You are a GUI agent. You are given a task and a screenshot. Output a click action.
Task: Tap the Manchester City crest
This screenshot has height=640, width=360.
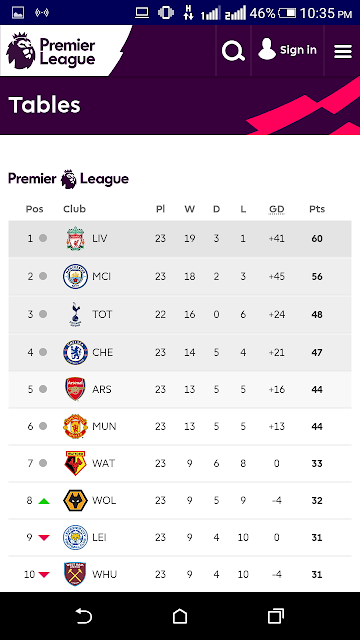[75, 276]
